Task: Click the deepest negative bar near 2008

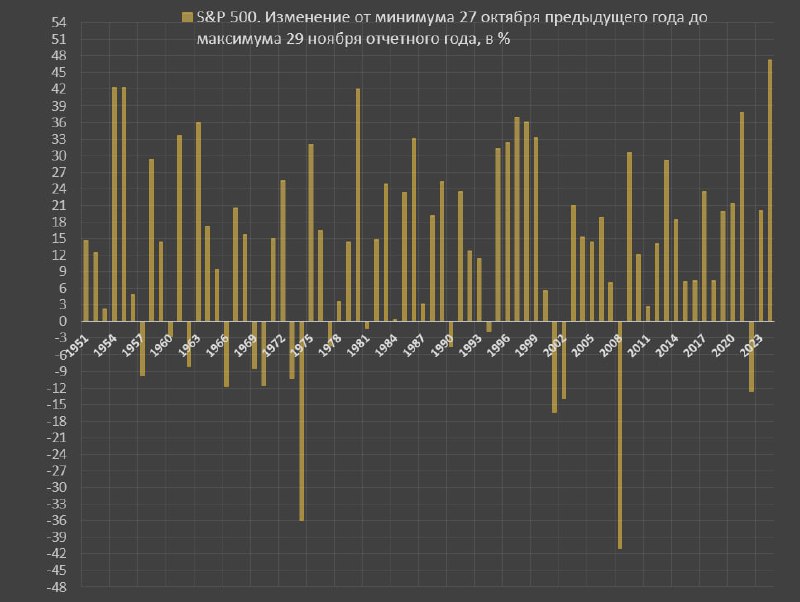Action: point(620,435)
